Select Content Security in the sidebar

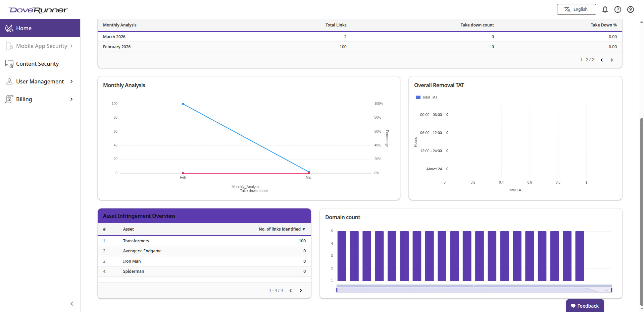coord(38,64)
